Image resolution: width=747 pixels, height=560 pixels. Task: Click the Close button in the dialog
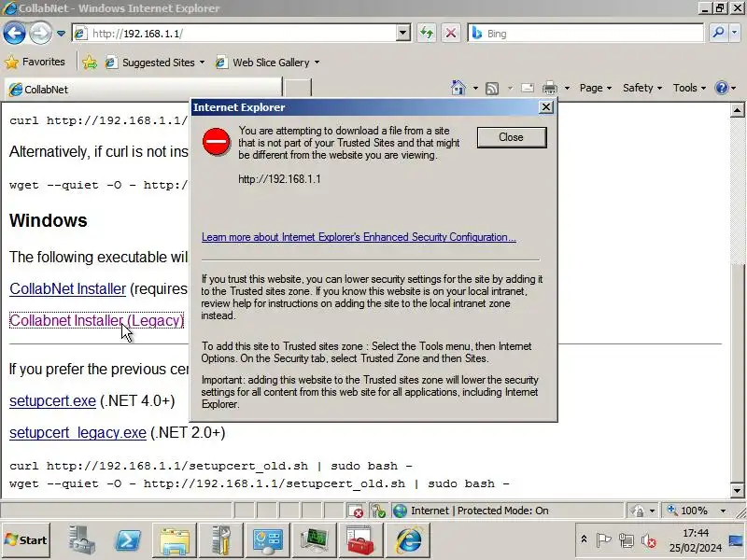coord(512,137)
